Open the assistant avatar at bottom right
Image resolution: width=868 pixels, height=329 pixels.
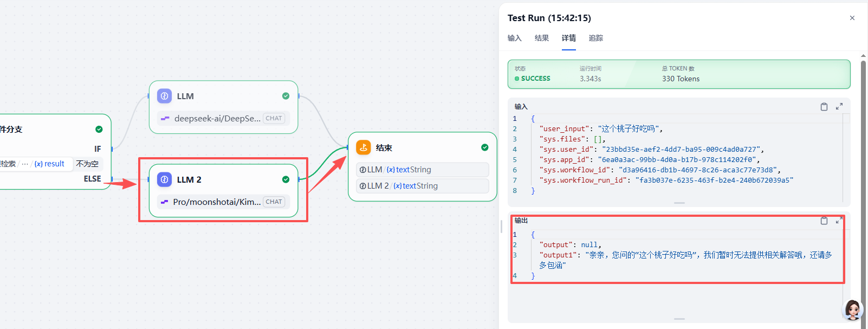(852, 309)
